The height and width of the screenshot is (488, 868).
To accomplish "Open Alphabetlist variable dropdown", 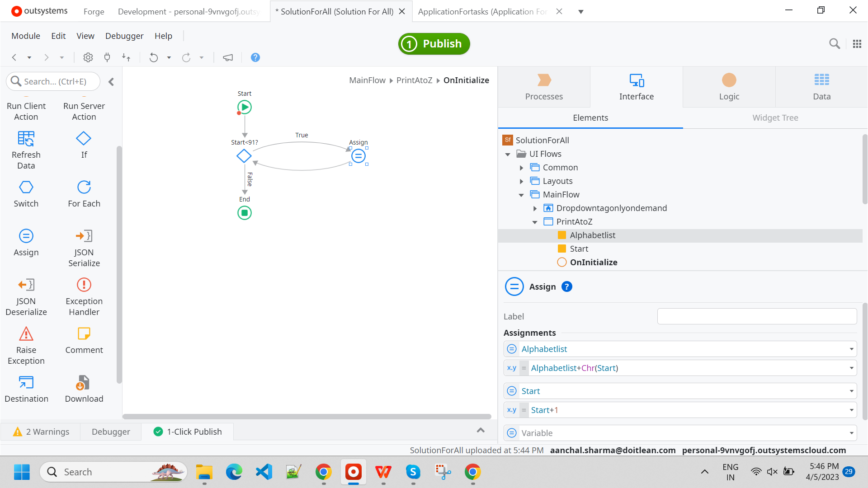I will [x=851, y=349].
